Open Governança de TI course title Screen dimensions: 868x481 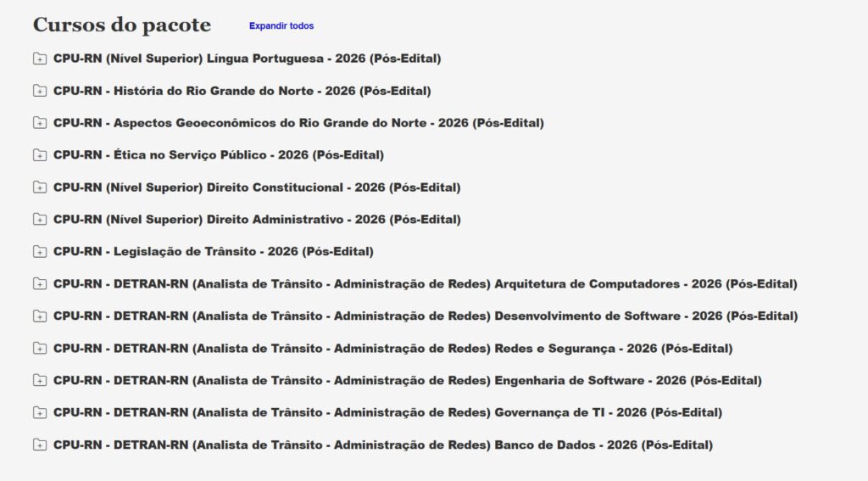coord(387,413)
